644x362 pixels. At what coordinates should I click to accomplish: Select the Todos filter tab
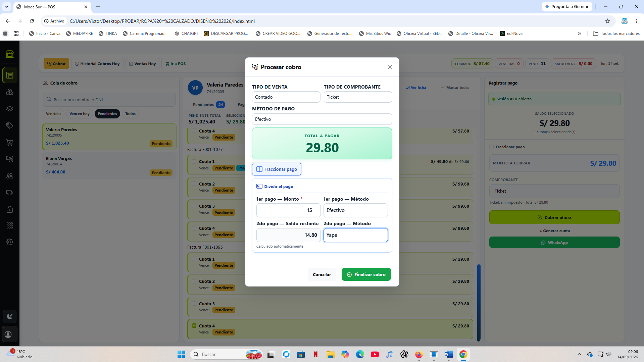(x=130, y=114)
